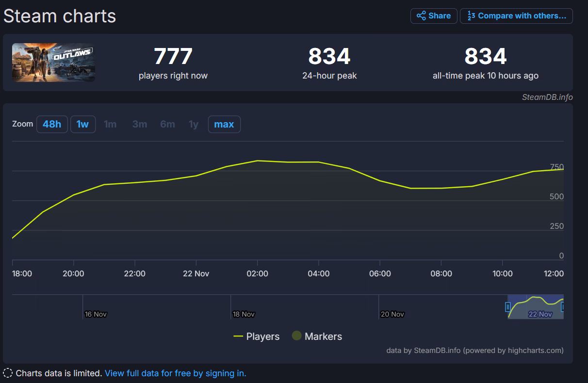Select the 1y zoom range
Image resolution: width=588 pixels, height=383 pixels.
(x=194, y=124)
